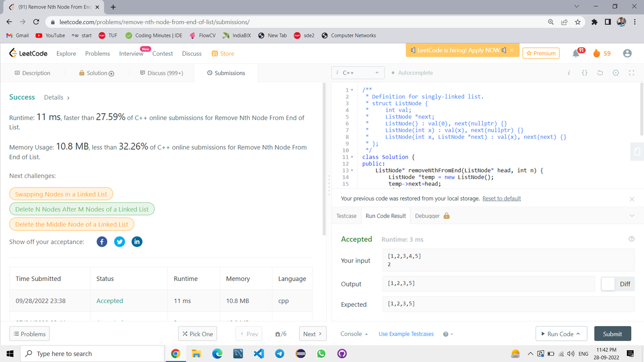Viewport: 644px width, 362px height.
Task: Select the Submissions tab
Action: [x=226, y=73]
